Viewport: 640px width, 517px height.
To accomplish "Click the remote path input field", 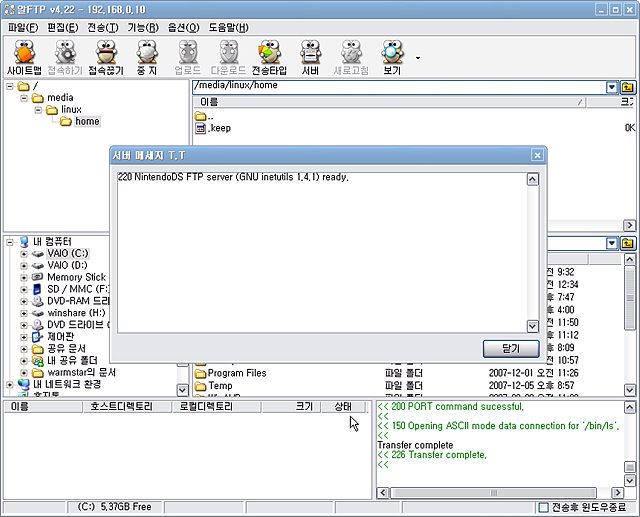I will pos(399,87).
